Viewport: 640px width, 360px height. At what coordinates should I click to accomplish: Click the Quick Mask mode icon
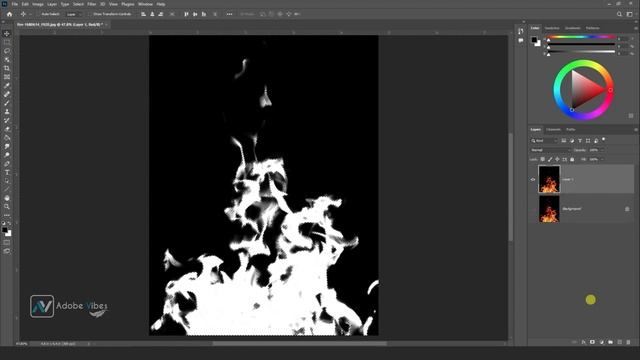pos(7,242)
